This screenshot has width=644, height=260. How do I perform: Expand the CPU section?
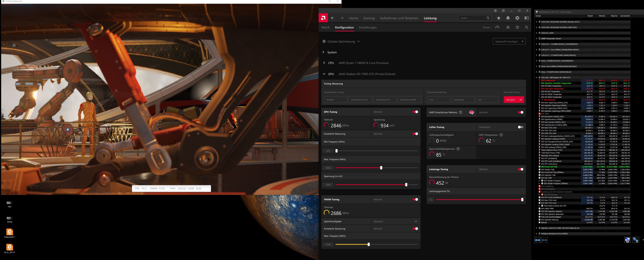point(324,63)
